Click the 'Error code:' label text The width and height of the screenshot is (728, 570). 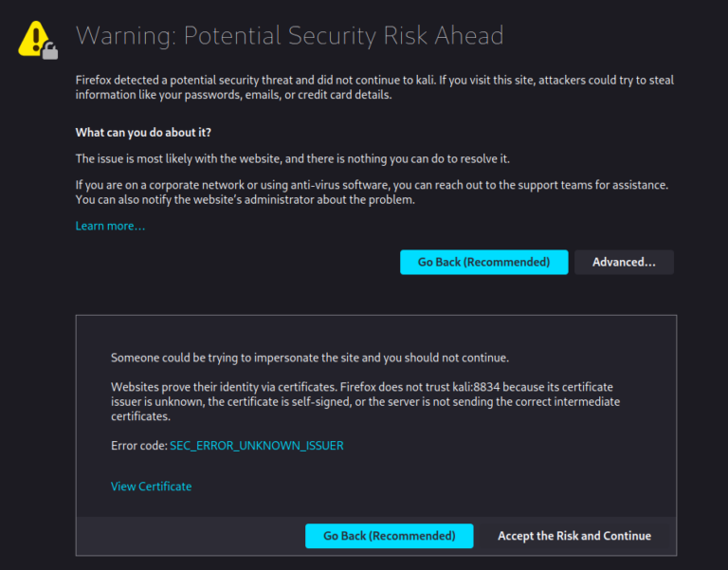pyautogui.click(x=138, y=445)
